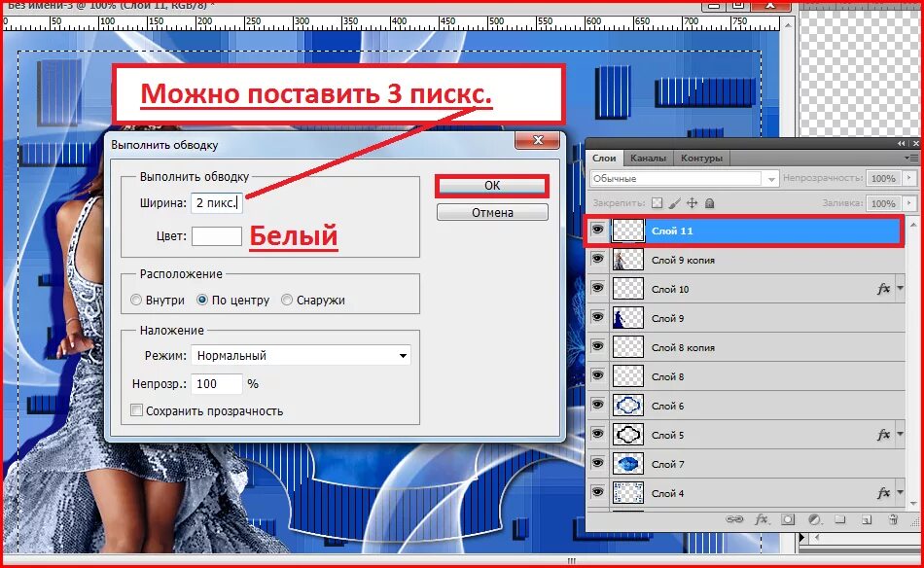Select the Снаружи radio option
This screenshot has height=568, width=924.
pos(287,300)
